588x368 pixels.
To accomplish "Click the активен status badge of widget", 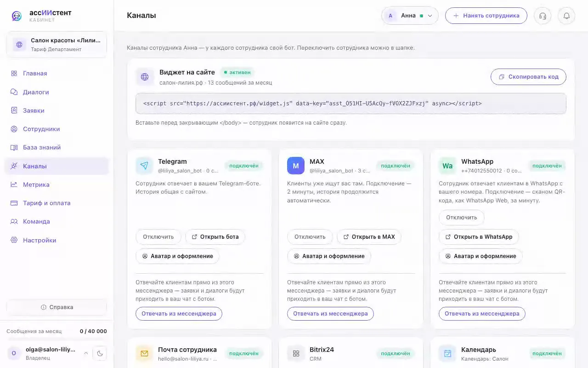I will 237,72.
